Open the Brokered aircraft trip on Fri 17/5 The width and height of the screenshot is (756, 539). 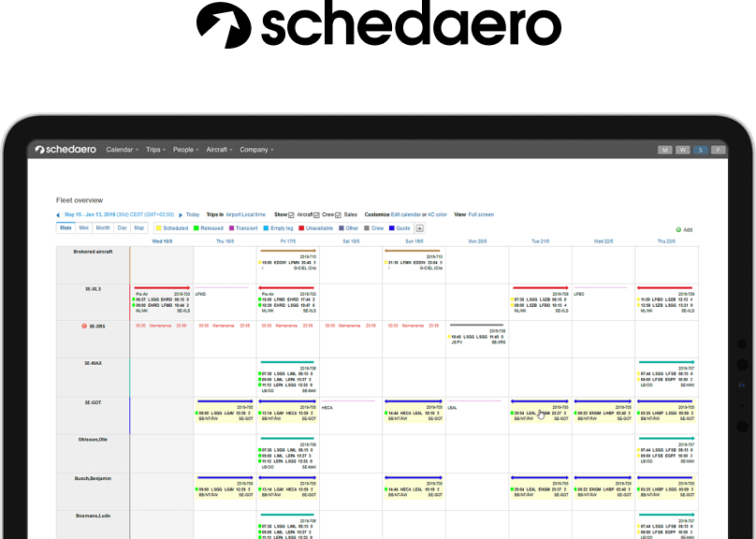click(x=288, y=260)
